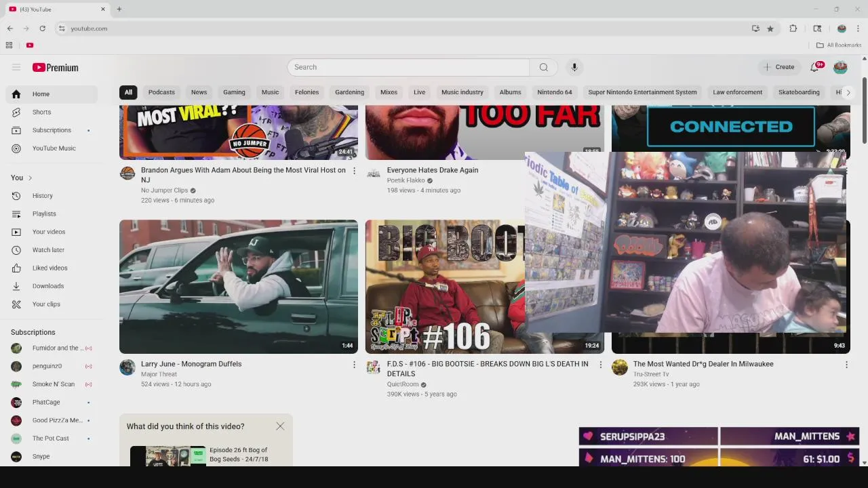Select the Gardening filter chip
Screen dimensions: 868x488
click(x=349, y=92)
